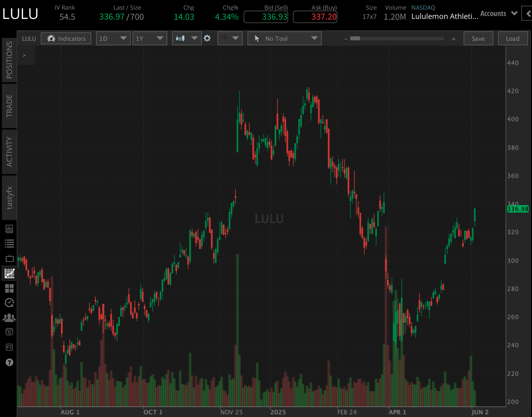Viewport: 532px width, 417px height.
Task: Open the FI sidebar panel
Action: 10,347
